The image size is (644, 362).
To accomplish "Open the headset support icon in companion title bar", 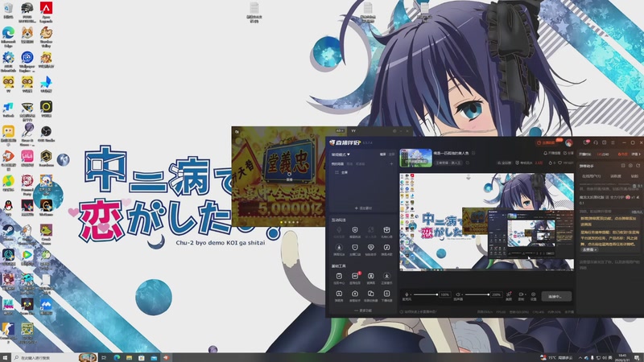I will coord(596,142).
